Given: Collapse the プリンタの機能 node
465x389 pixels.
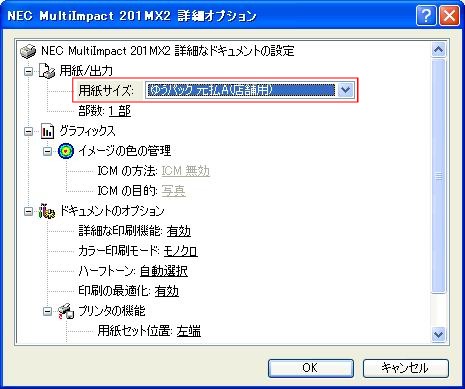Looking at the screenshot, I should (x=48, y=311).
